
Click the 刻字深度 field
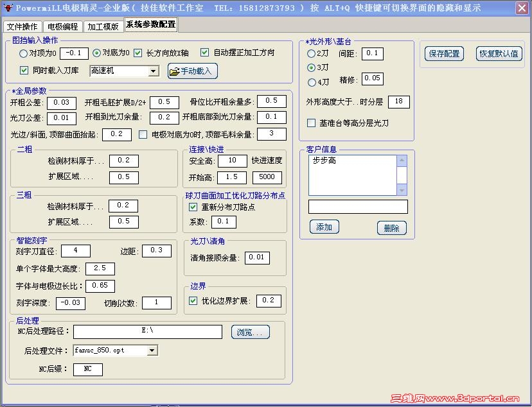[71, 303]
